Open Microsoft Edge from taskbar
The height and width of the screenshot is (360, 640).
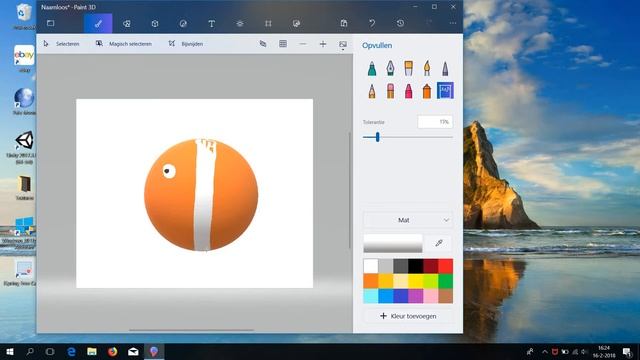(71, 351)
